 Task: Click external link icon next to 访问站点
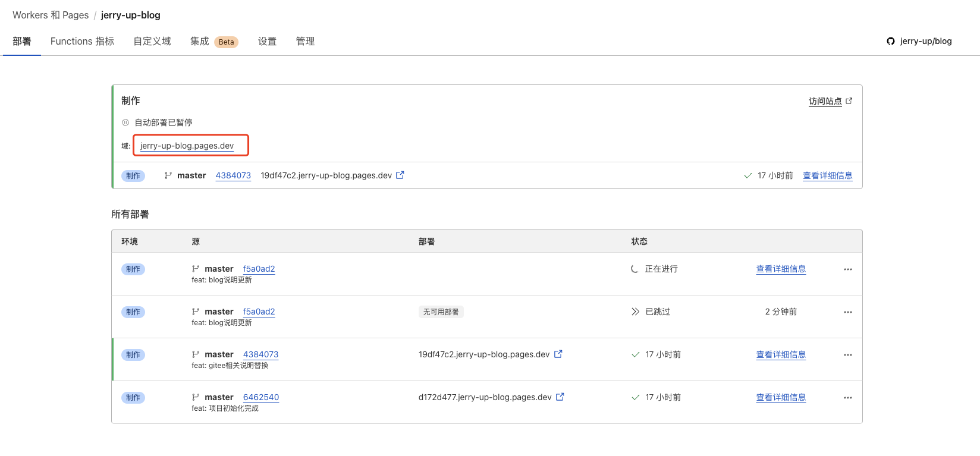coord(849,101)
